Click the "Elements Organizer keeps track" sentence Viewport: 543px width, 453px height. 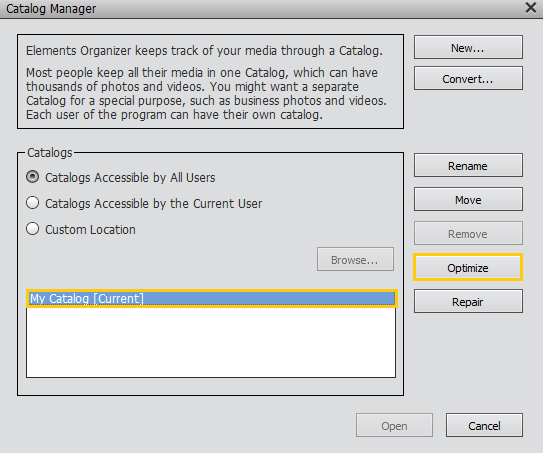pyautogui.click(x=204, y=51)
